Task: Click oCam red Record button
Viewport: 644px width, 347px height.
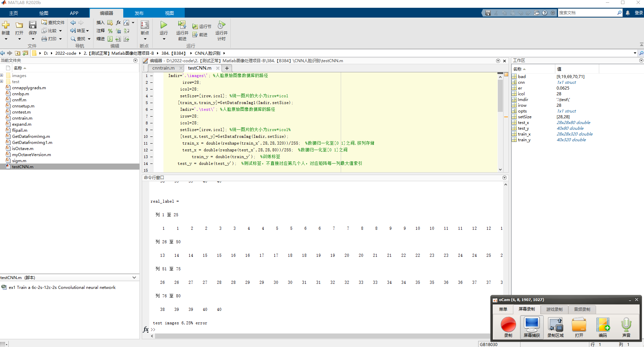Action: [508, 325]
